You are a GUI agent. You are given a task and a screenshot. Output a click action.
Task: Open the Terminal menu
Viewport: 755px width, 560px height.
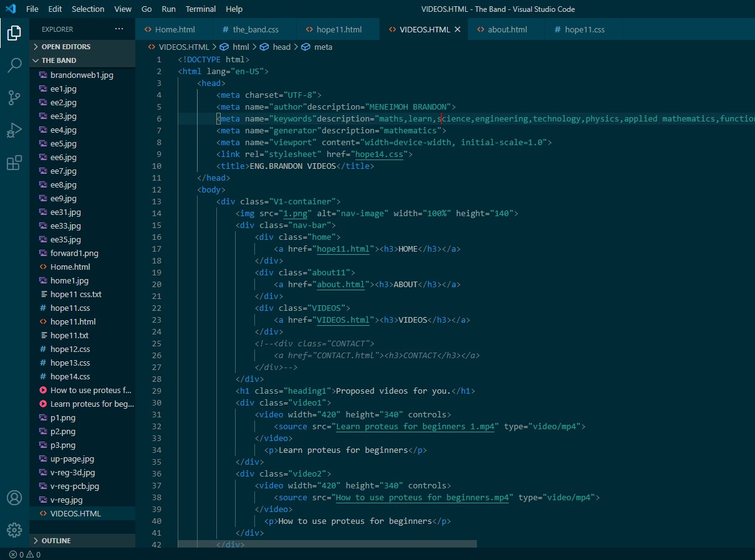click(201, 9)
